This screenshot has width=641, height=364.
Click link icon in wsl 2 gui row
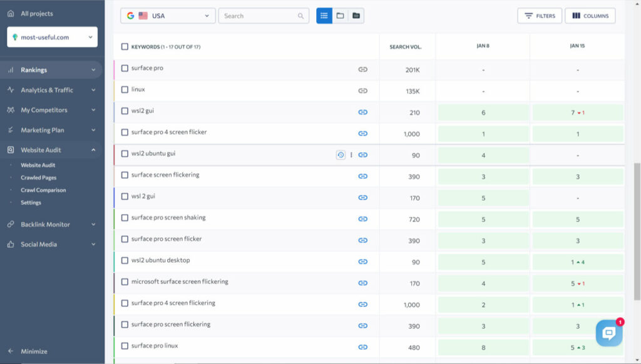tap(362, 197)
